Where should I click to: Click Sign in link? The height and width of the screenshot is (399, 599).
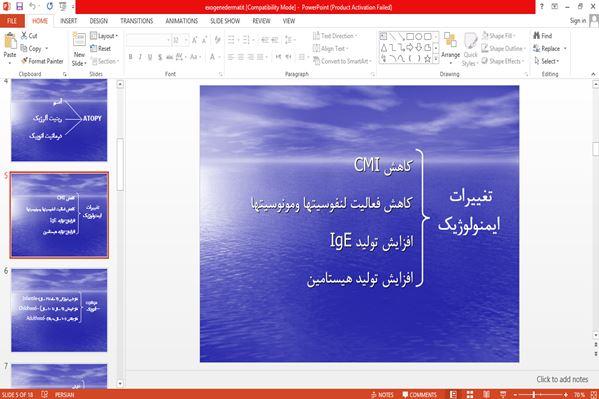pyautogui.click(x=578, y=21)
